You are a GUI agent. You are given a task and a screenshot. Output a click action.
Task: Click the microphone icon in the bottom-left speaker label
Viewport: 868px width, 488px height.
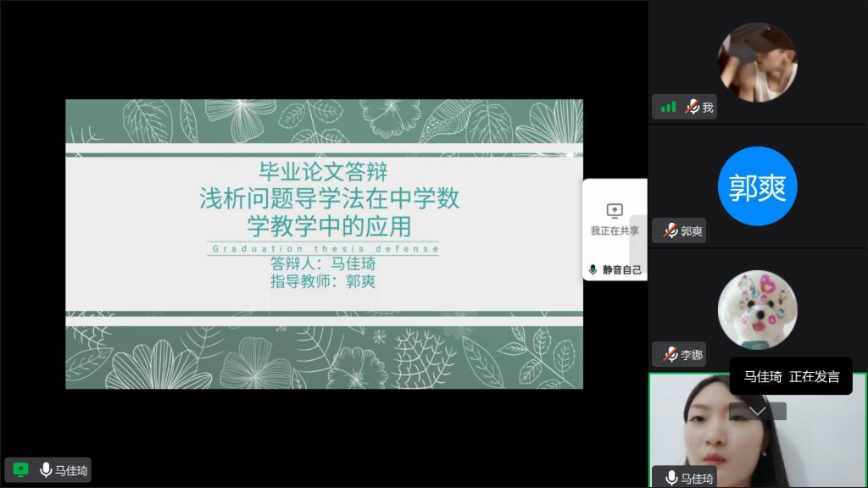point(45,470)
